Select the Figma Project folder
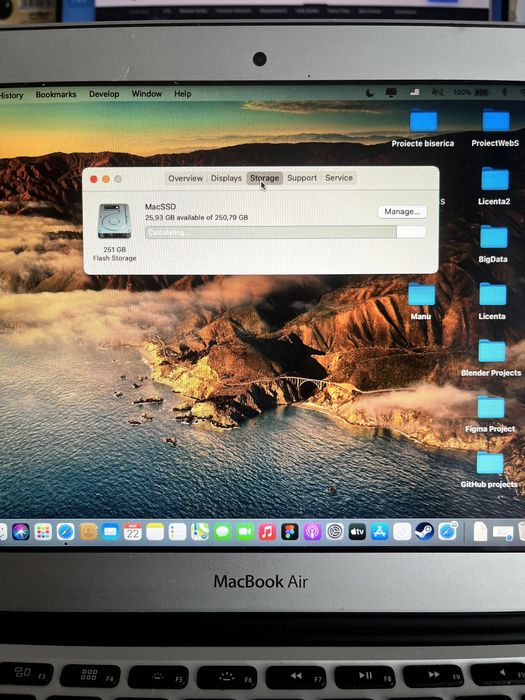 pyautogui.click(x=490, y=414)
